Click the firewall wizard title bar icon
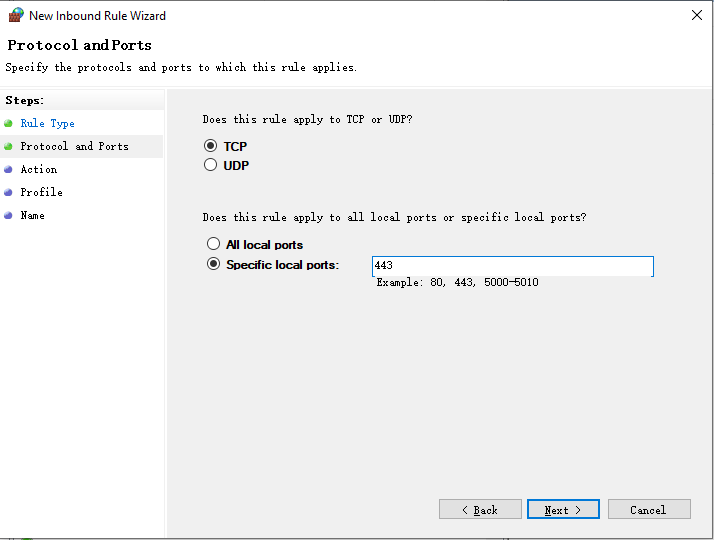This screenshot has height=540, width=714. coord(16,15)
